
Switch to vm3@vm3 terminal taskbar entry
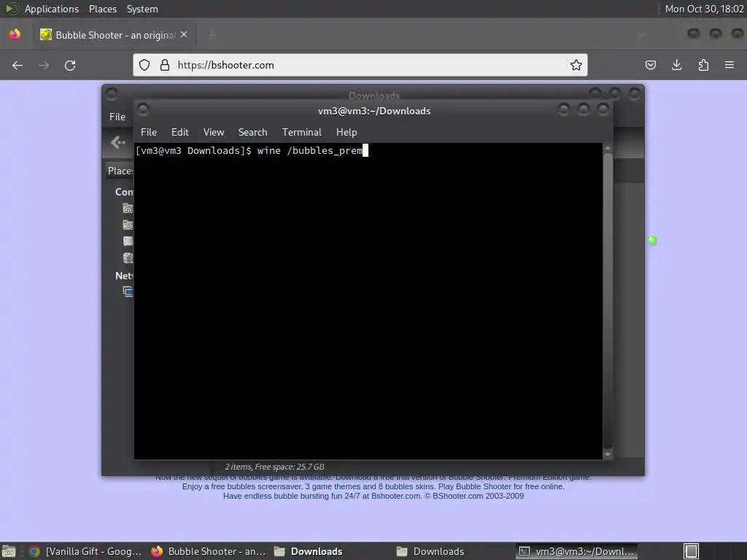(x=577, y=551)
